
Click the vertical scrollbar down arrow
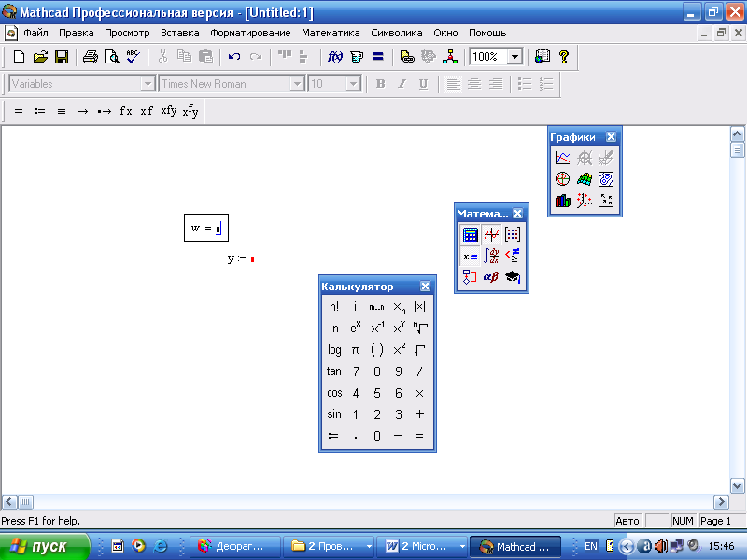click(737, 486)
